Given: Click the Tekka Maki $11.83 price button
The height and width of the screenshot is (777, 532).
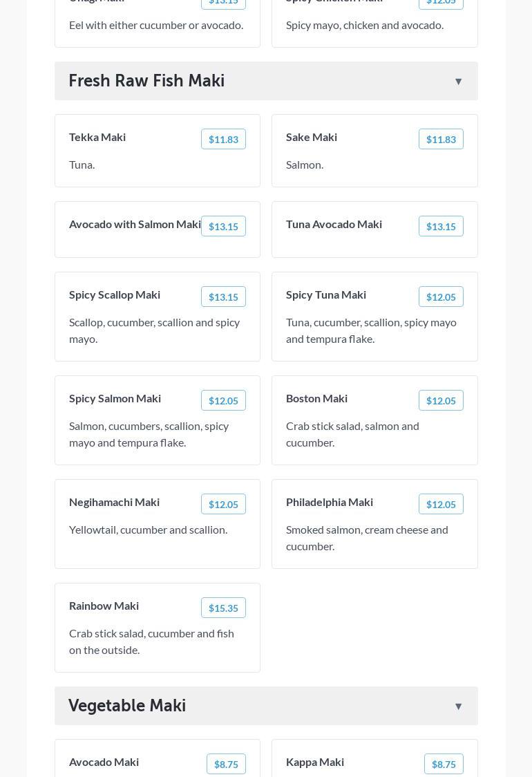Looking at the screenshot, I should point(223,140).
